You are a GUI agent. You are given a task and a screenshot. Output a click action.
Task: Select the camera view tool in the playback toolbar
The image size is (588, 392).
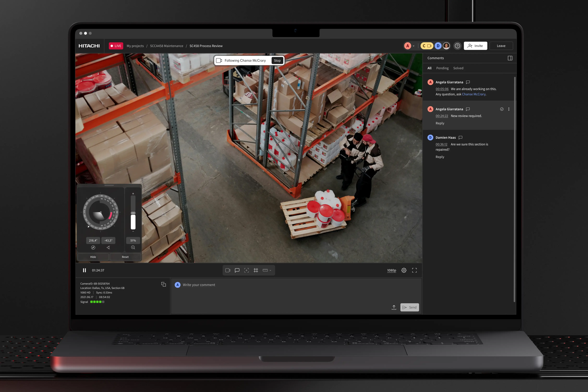[x=228, y=270]
